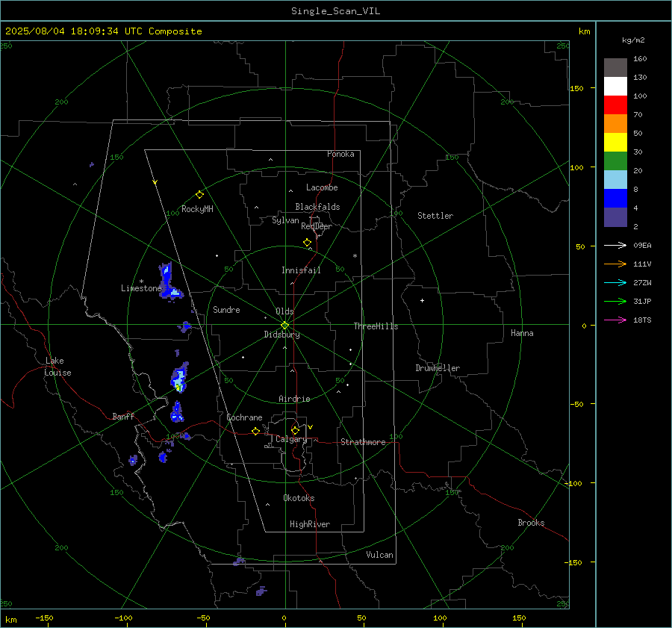The height and width of the screenshot is (628, 672).
Task: Click the RockyMH label
Action: 197,209
